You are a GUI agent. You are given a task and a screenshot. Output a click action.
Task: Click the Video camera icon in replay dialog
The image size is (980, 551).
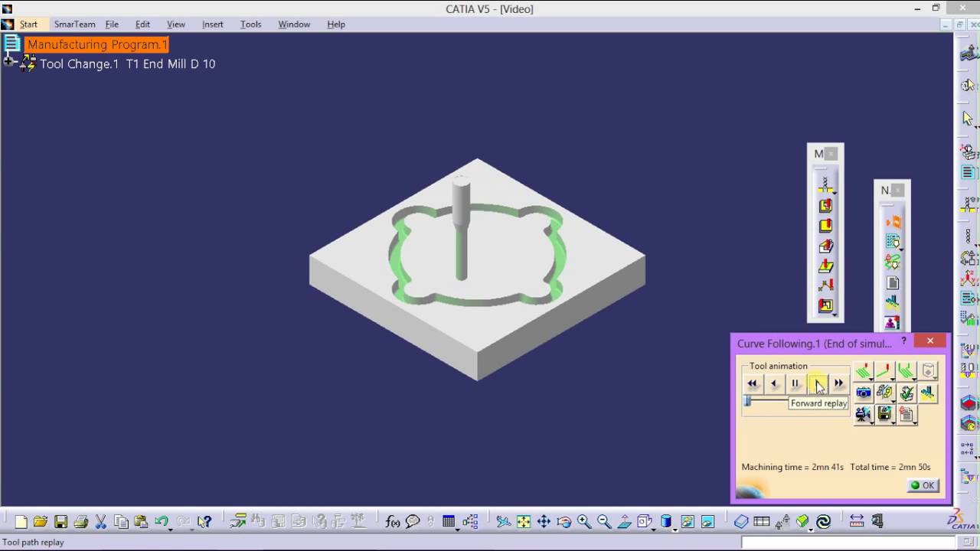pyautogui.click(x=864, y=414)
